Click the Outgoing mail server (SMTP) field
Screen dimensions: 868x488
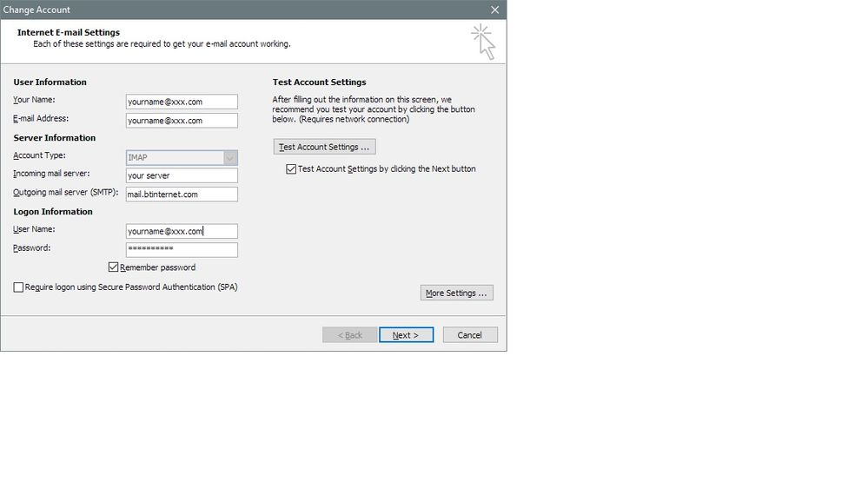coord(182,195)
